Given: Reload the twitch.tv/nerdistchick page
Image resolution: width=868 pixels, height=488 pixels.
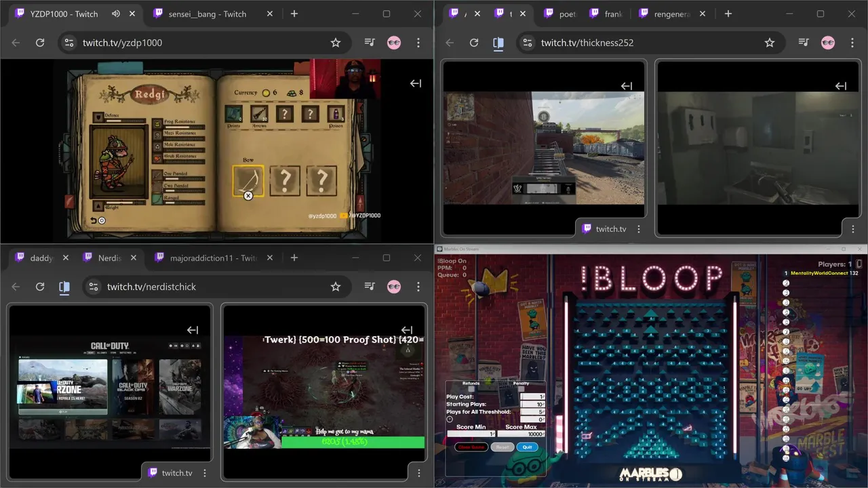Looking at the screenshot, I should pos(40,287).
